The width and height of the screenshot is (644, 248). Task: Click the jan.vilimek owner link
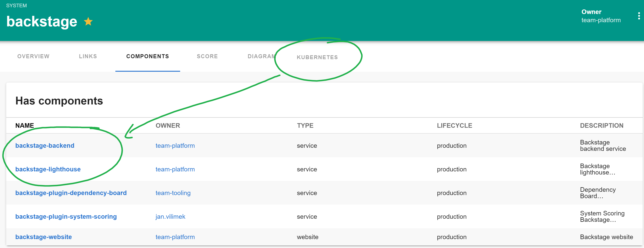(170, 217)
